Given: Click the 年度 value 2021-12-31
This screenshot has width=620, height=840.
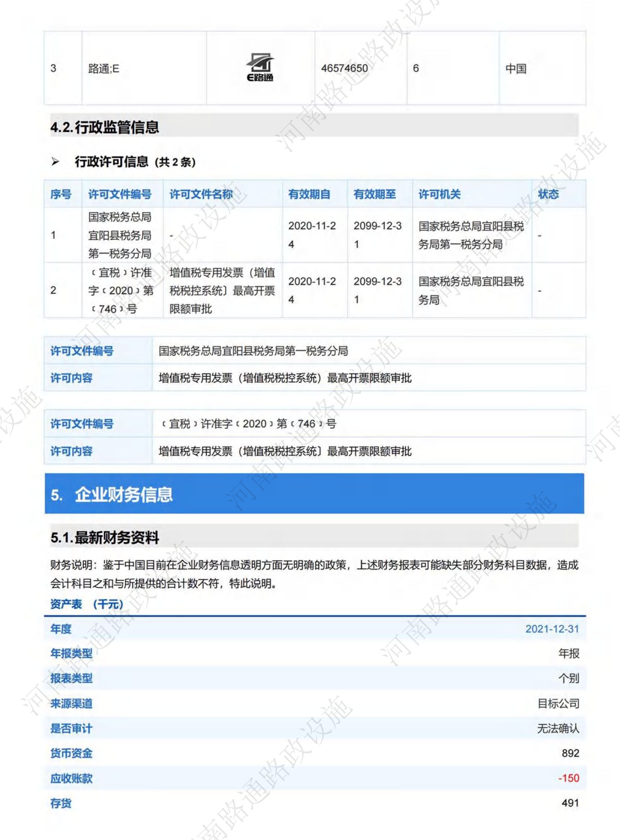Looking at the screenshot, I should tap(552, 629).
